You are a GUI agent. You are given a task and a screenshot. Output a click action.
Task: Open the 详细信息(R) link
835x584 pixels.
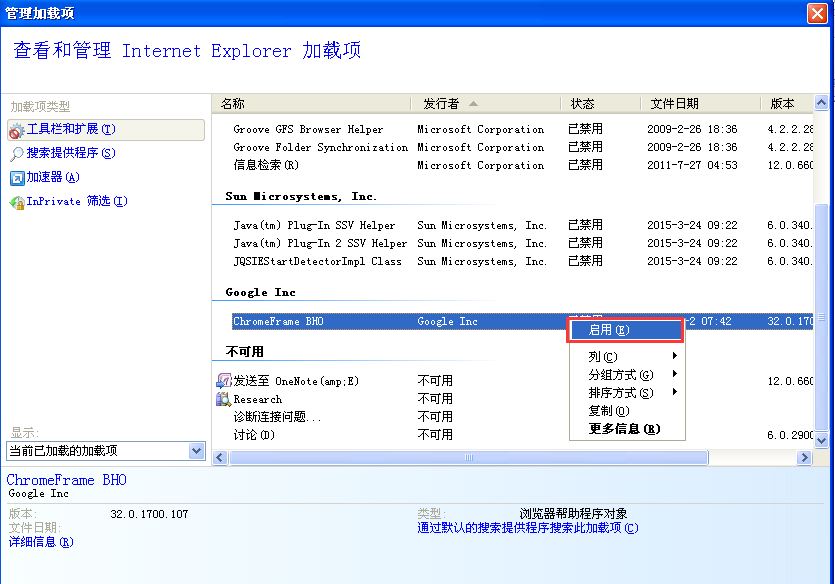click(41, 542)
